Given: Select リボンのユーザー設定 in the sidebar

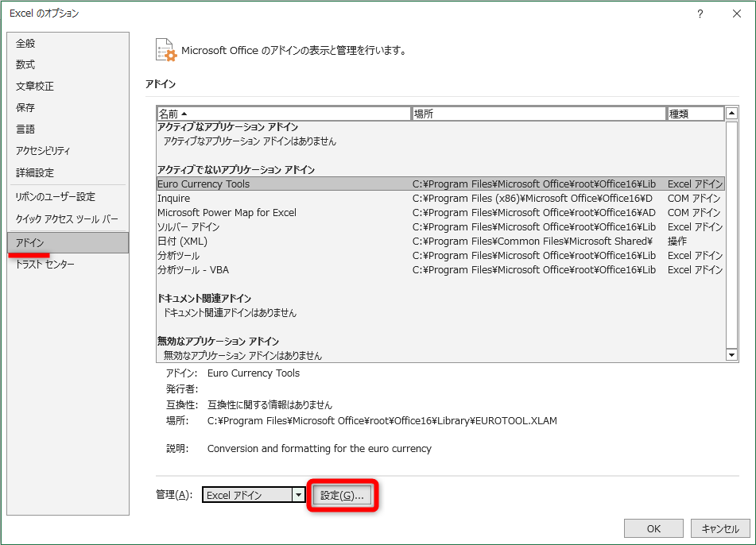Looking at the screenshot, I should click(x=49, y=196).
